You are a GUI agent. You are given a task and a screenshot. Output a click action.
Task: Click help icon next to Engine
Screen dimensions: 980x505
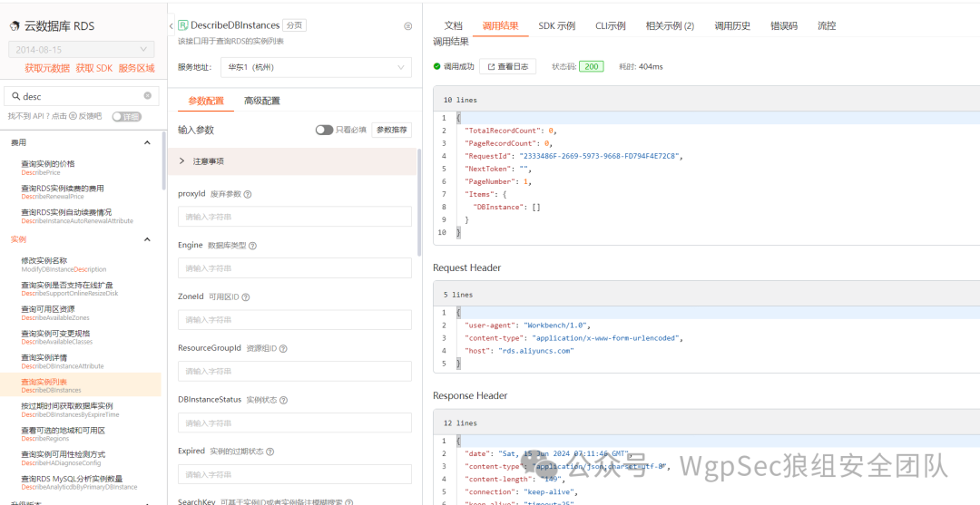coord(252,246)
